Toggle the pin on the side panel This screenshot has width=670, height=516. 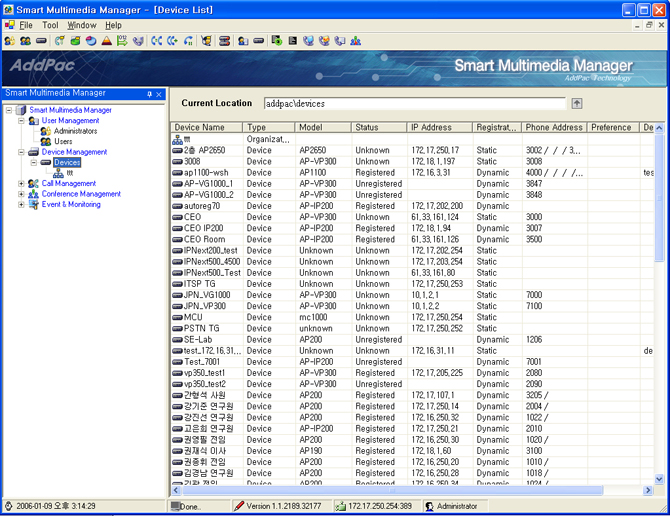click(x=150, y=94)
